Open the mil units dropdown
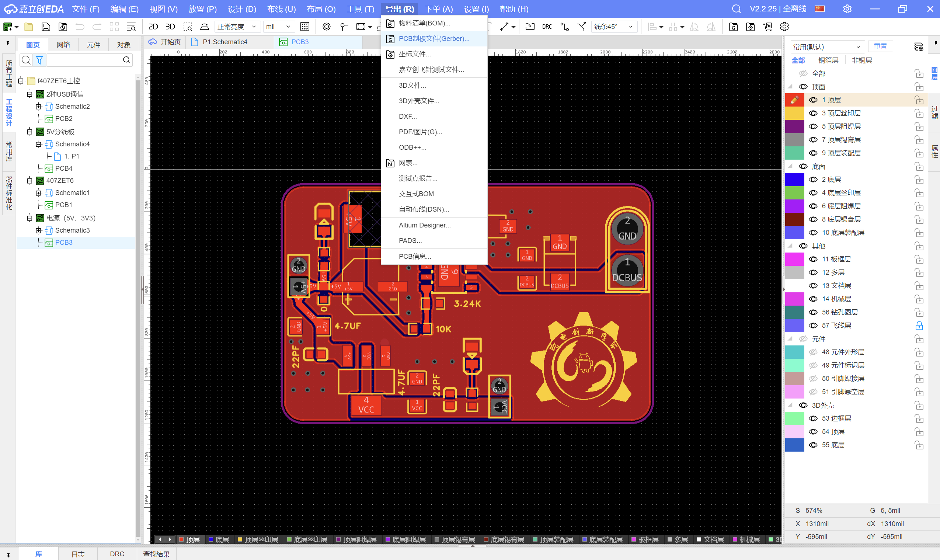 click(x=278, y=27)
